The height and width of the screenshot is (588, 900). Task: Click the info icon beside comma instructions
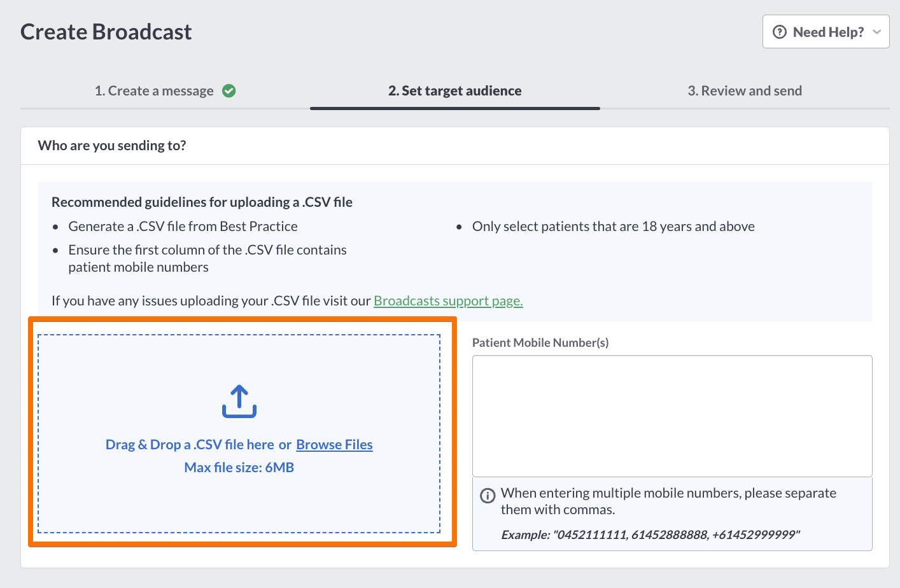(488, 496)
